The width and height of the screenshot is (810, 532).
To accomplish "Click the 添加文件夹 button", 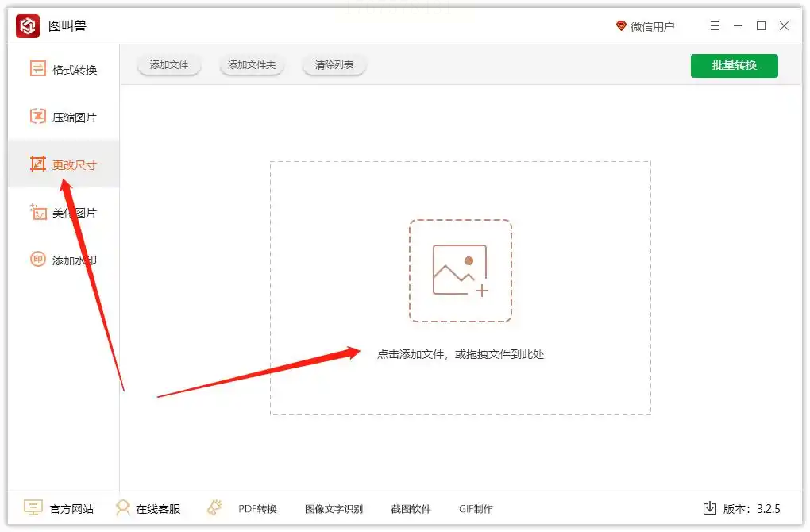I will coord(252,65).
